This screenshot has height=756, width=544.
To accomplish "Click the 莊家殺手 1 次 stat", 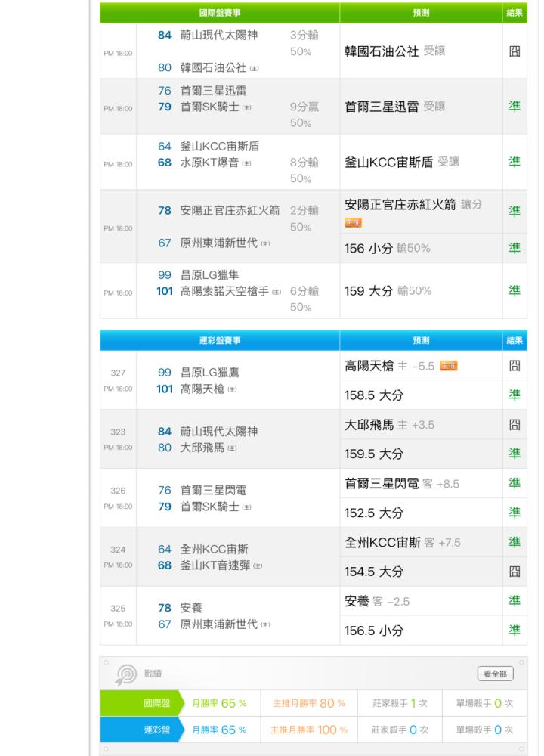I will point(400,703).
